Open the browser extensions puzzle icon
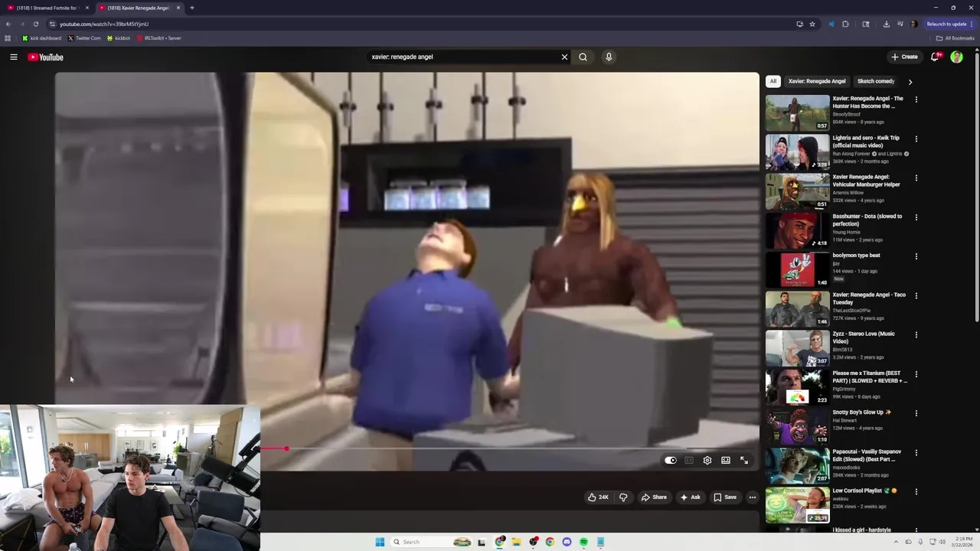Viewport: 980px width, 551px height. tap(845, 24)
